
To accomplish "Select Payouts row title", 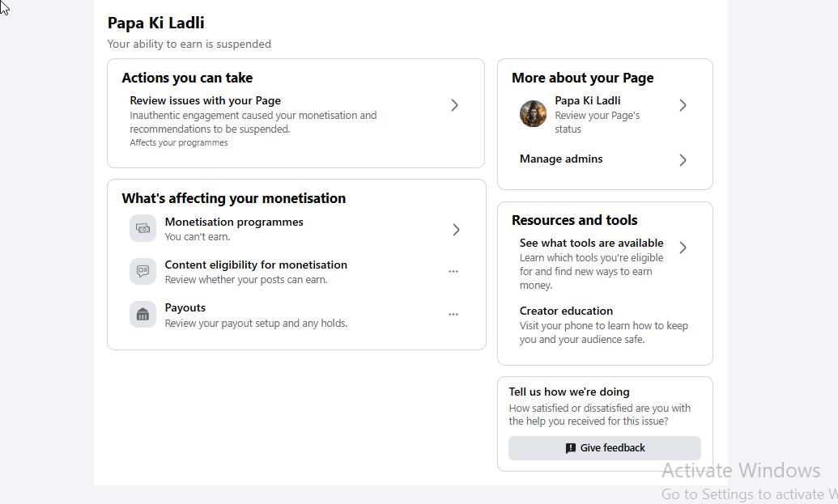I will (x=185, y=307).
